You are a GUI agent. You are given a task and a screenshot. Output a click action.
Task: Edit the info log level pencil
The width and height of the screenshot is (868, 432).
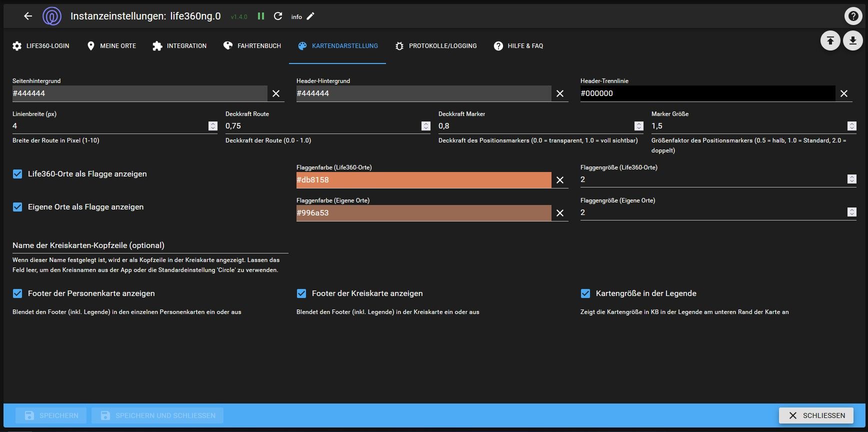click(310, 16)
